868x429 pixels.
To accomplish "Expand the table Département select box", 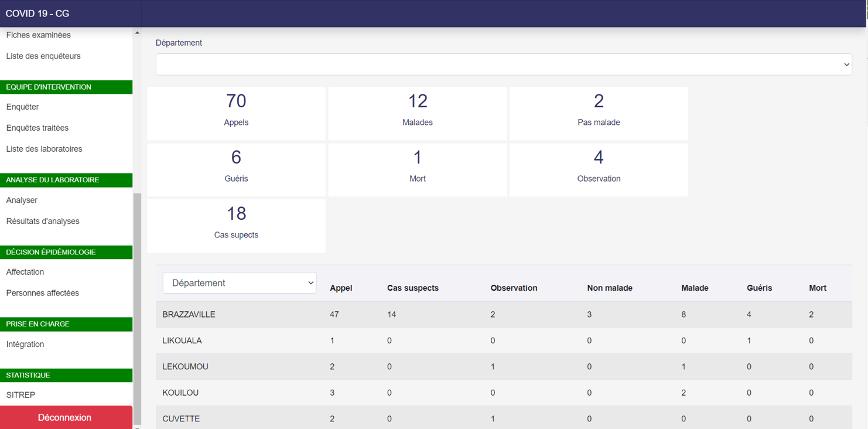I will coord(239,283).
